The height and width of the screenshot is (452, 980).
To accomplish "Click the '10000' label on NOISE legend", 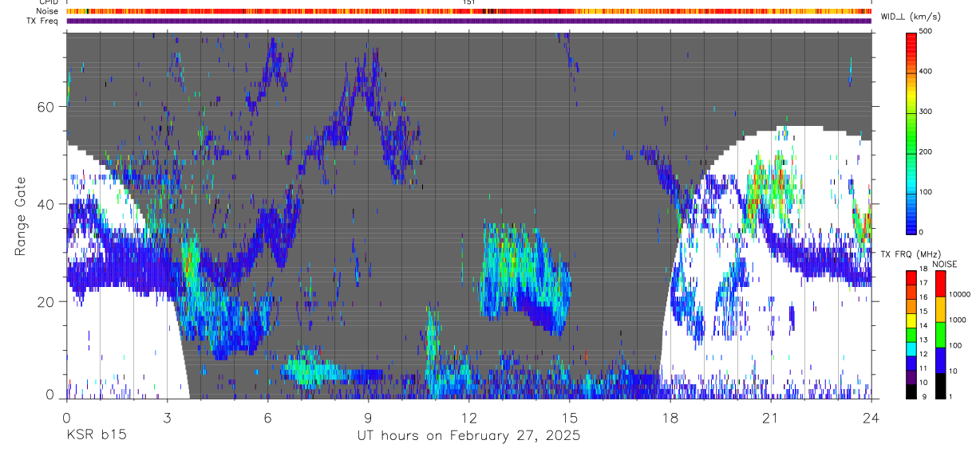I will pos(960,295).
